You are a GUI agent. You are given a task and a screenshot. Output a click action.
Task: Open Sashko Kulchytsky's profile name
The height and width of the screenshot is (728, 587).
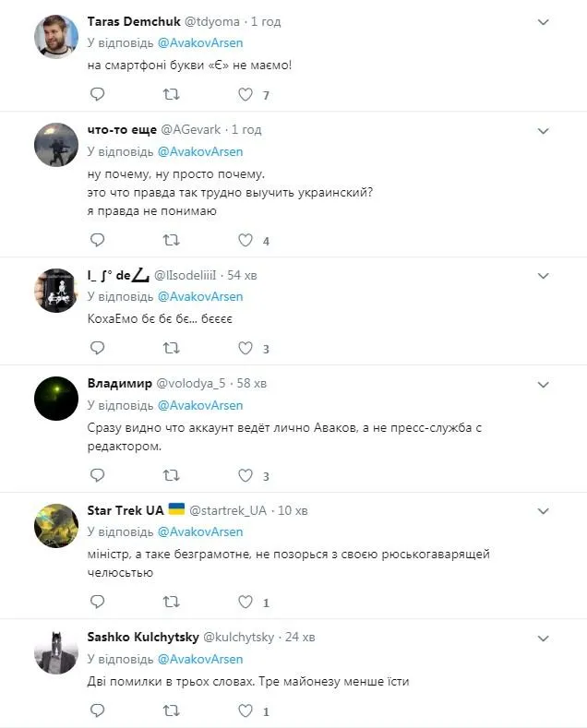pos(141,637)
